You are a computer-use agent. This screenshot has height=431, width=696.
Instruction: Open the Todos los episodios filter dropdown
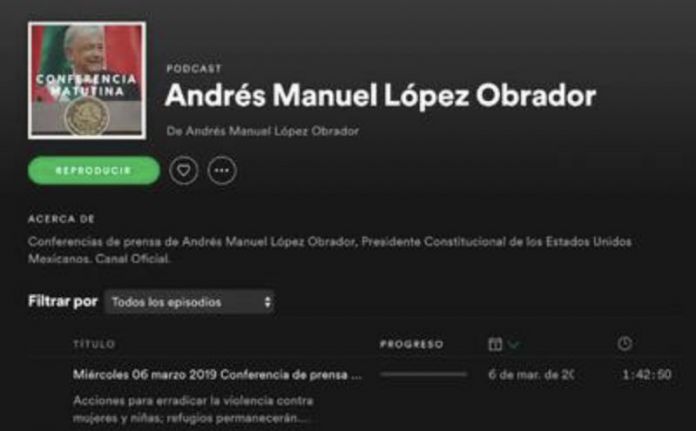pyautogui.click(x=190, y=302)
